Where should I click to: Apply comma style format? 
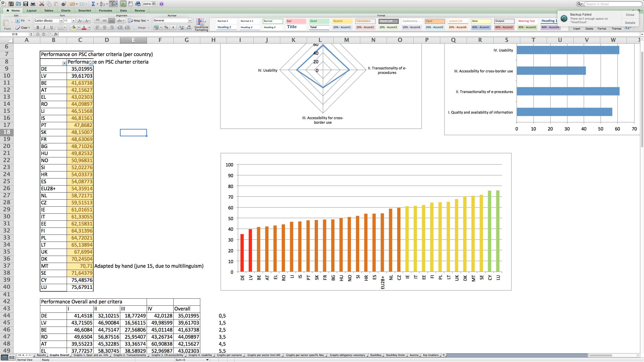click(173, 27)
